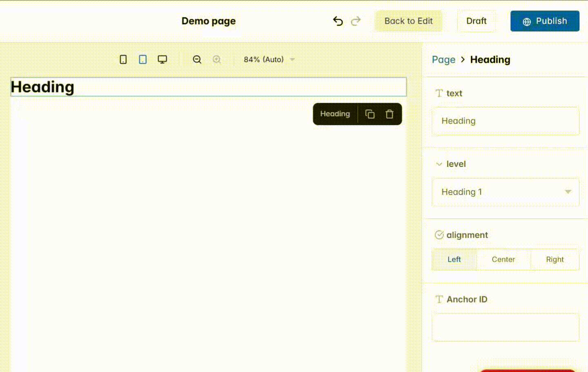Click the zoom in magnifier icon
Screen dimensions: 588x372
pos(217,59)
